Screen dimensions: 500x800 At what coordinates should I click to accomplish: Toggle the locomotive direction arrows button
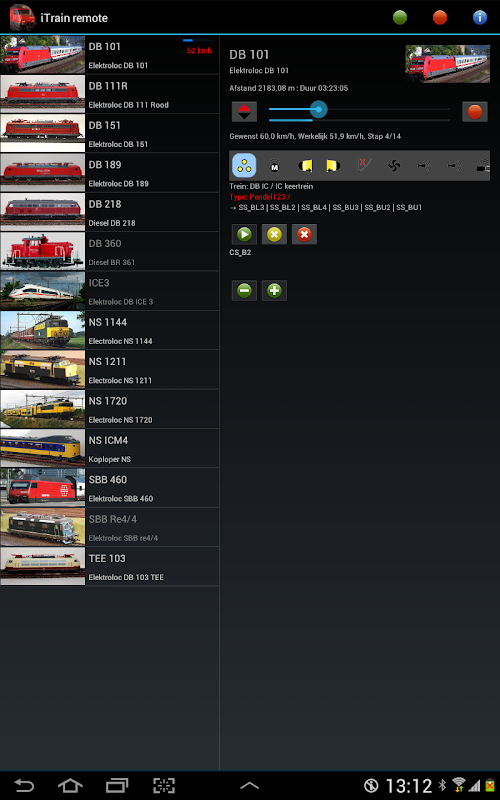pyautogui.click(x=244, y=112)
